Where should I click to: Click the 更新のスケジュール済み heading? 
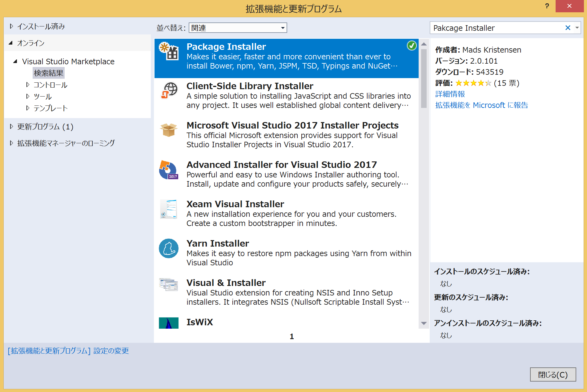(471, 297)
